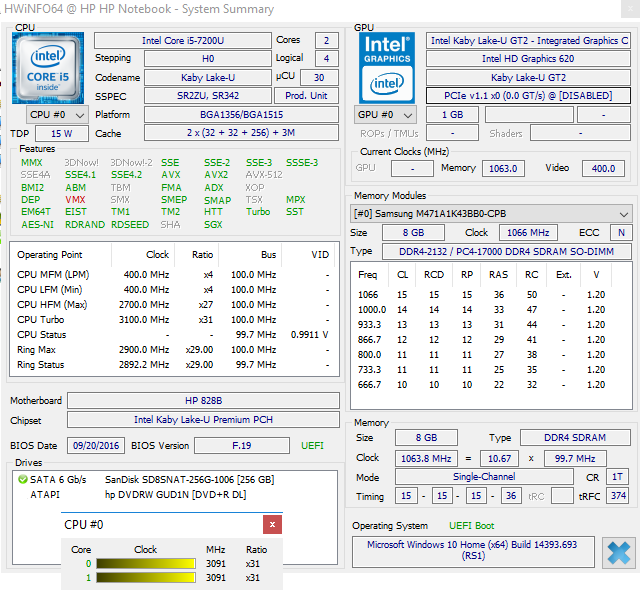Open the CPU #0 selector dropdown
This screenshot has width=640, height=591.
(58, 115)
